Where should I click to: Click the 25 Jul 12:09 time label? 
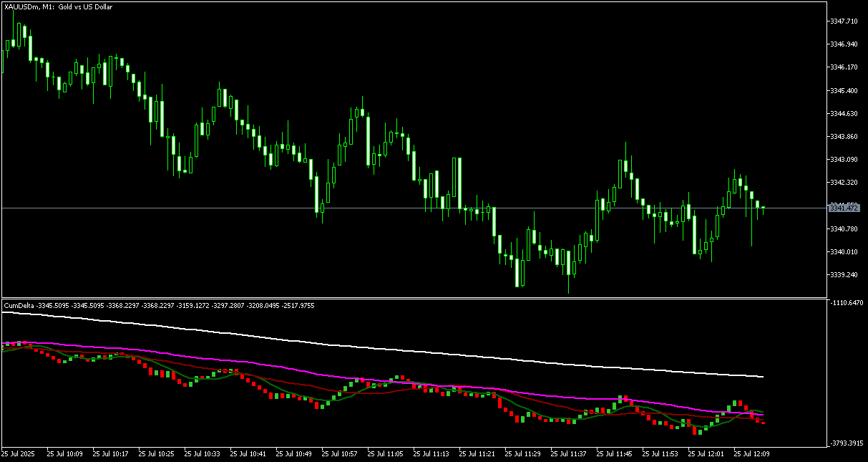752,454
